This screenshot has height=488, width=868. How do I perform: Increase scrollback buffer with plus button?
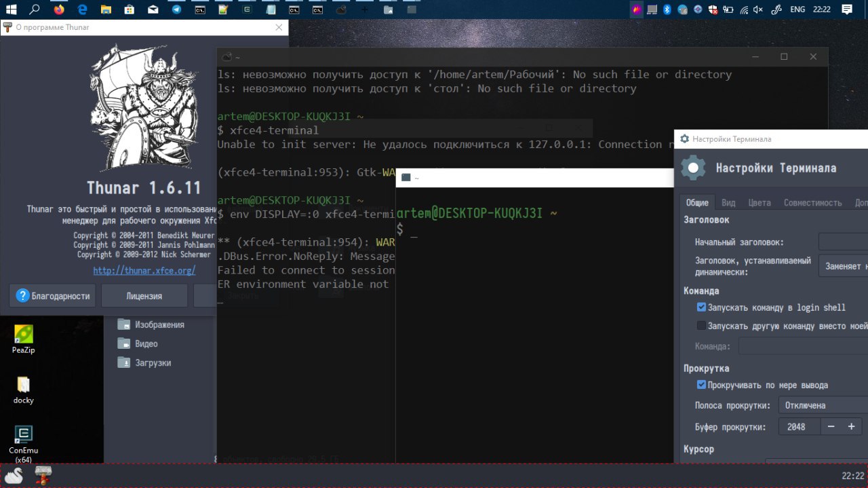click(x=852, y=426)
